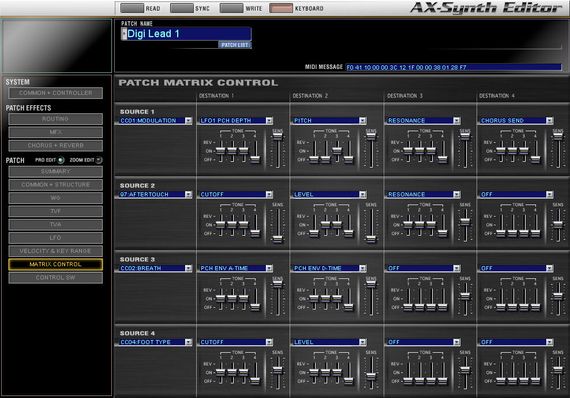Screen dimensions: 570x398
Task: Click the READ button
Action: coord(132,8)
